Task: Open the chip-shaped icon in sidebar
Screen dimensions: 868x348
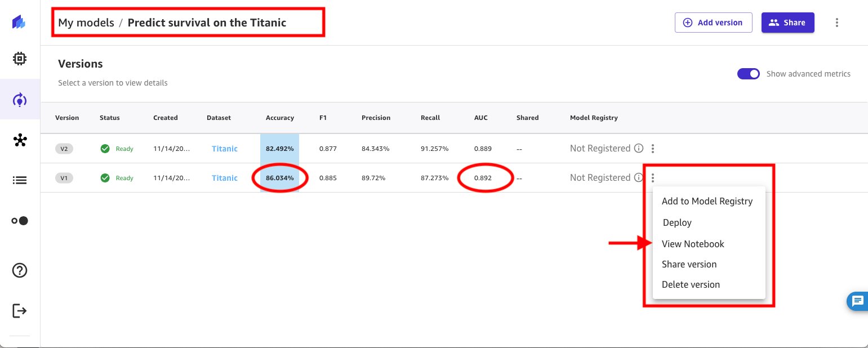Action: [x=20, y=59]
